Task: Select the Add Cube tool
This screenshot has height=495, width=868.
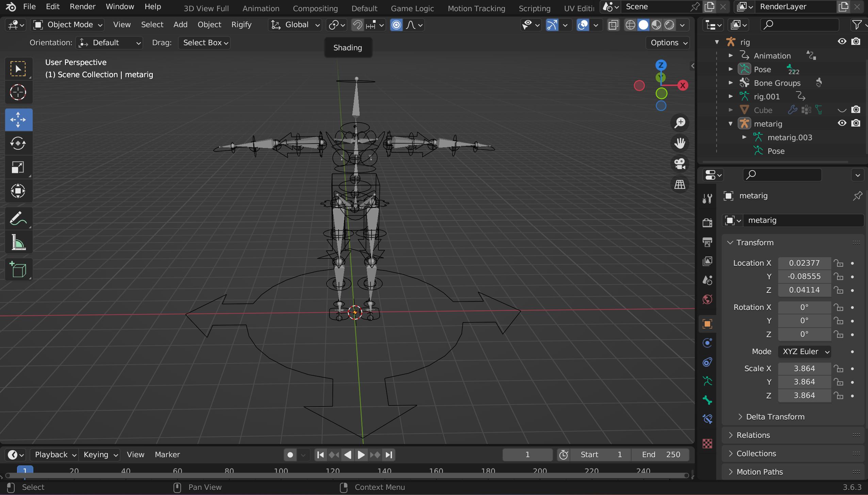Action: click(x=18, y=269)
